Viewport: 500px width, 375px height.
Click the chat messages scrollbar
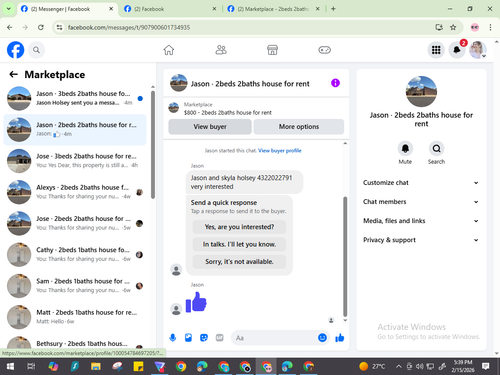345,256
